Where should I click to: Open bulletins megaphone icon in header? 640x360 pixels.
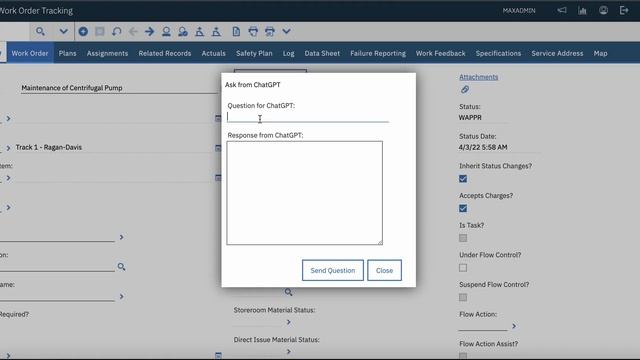562,10
